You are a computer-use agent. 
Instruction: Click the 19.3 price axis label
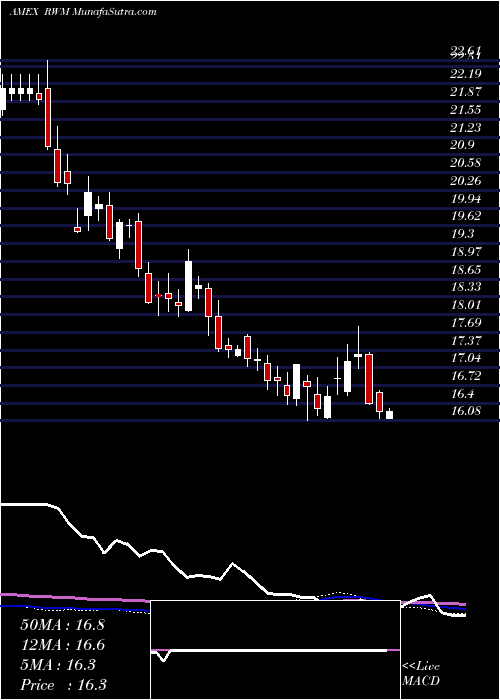[462, 234]
